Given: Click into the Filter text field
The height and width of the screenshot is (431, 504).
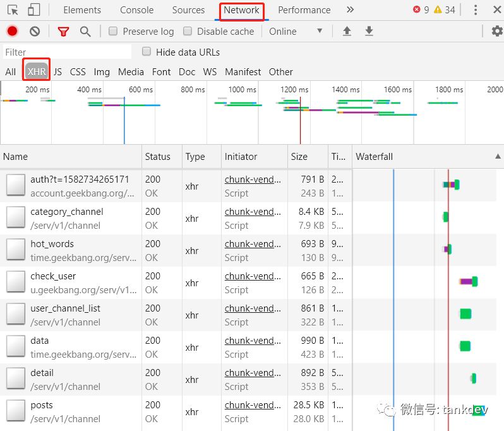Looking at the screenshot, I should pos(67,52).
